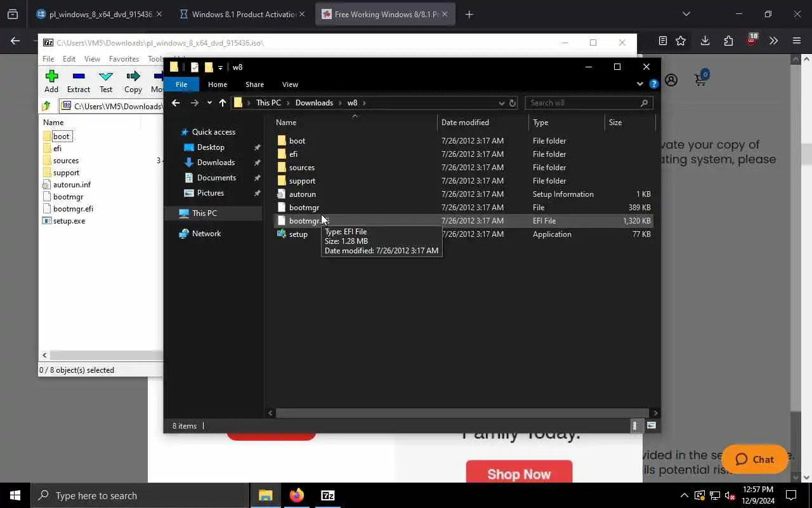This screenshot has height=508, width=812.
Task: Select Documents in navigation pane
Action: pyautogui.click(x=216, y=178)
